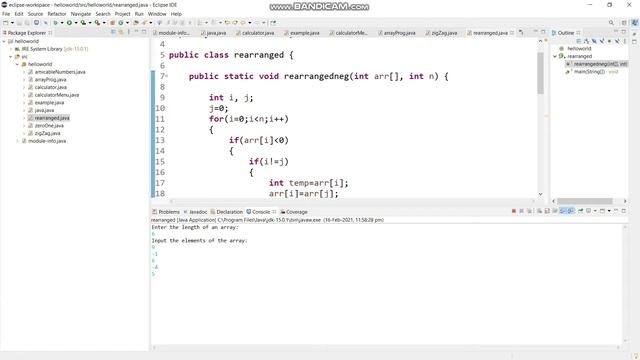Click Clear Console icon
Viewport: 640px width, 360px height.
point(540,211)
